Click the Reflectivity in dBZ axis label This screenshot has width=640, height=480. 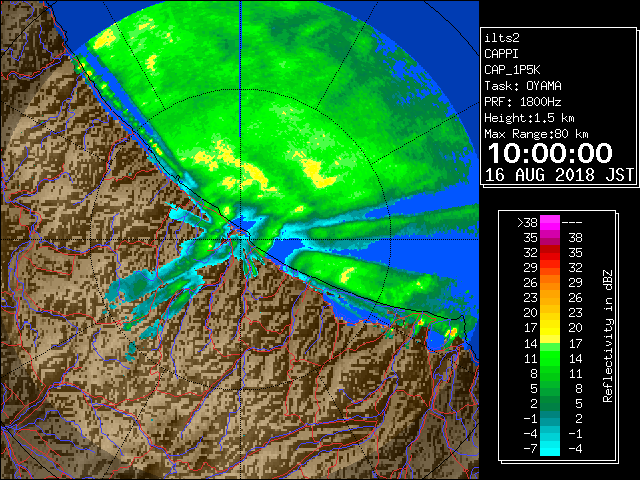coord(608,336)
